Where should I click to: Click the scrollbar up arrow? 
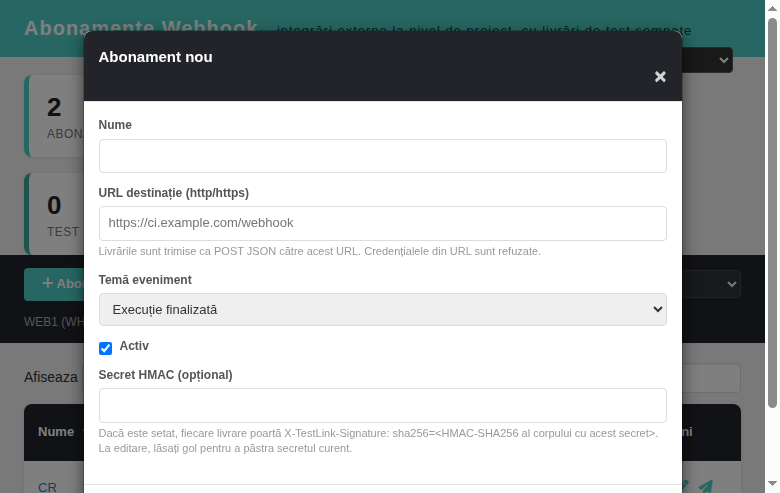pyautogui.click(x=772, y=8)
